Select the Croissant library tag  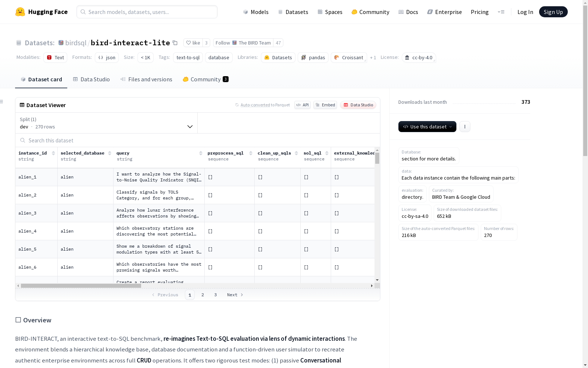pyautogui.click(x=349, y=57)
